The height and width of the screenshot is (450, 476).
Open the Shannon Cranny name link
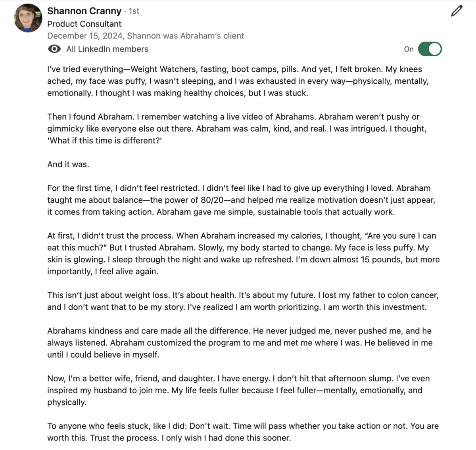tap(84, 11)
